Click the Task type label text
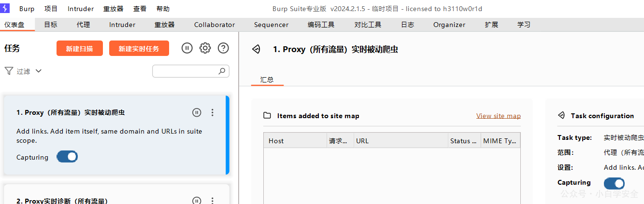The width and height of the screenshot is (644, 204). pos(574,137)
